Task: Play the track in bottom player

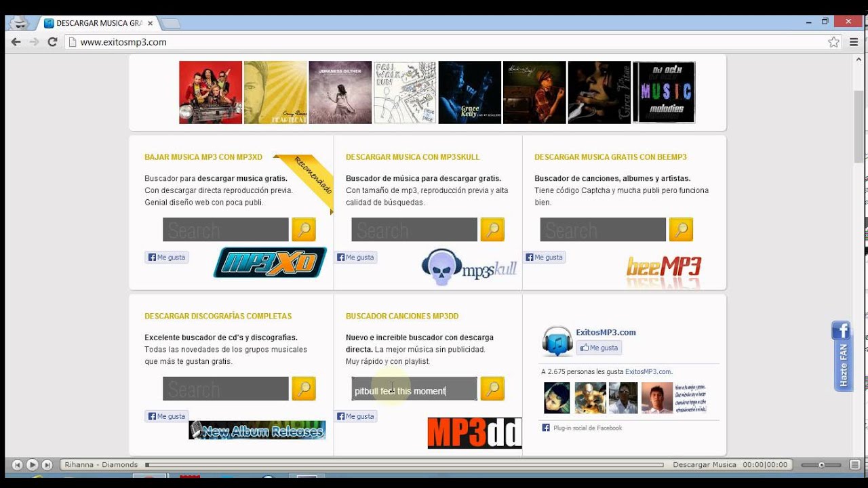Action: coord(32,465)
